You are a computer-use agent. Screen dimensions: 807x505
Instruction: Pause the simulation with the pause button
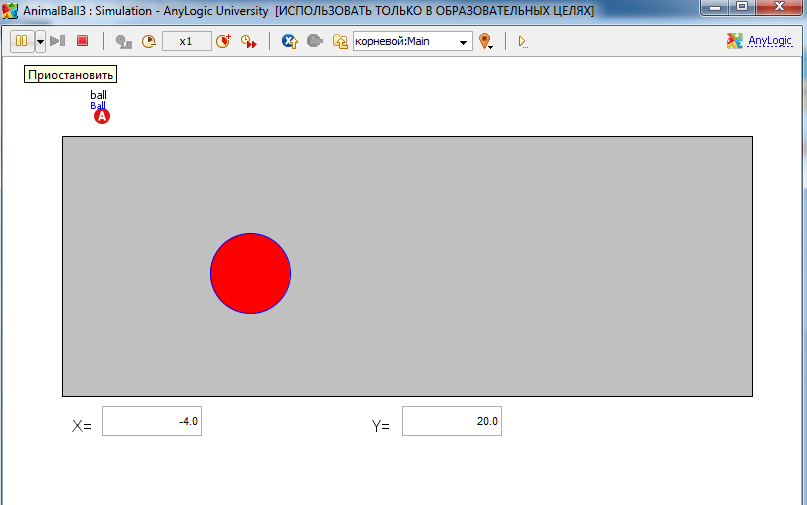(22, 41)
